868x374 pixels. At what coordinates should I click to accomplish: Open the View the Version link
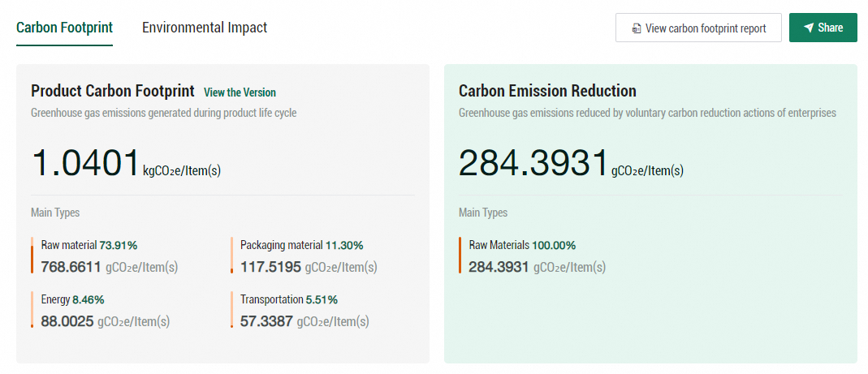point(240,92)
